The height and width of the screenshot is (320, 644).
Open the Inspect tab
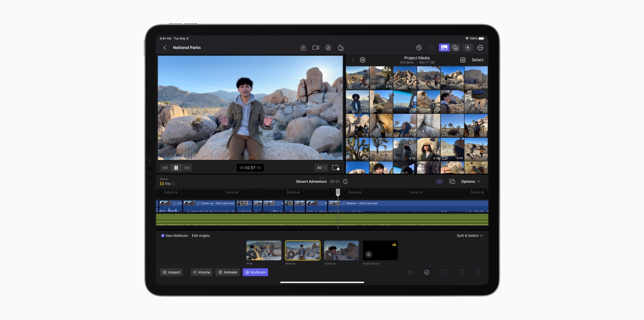point(171,272)
